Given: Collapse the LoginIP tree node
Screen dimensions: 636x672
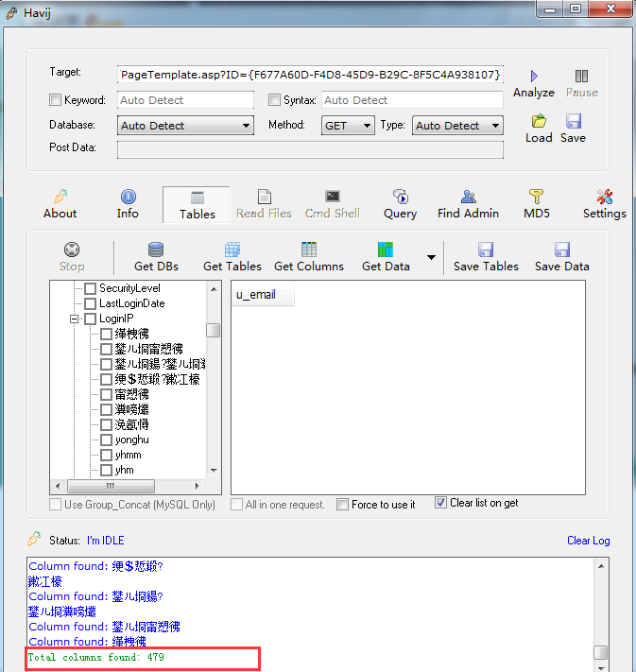Looking at the screenshot, I should pos(74,319).
